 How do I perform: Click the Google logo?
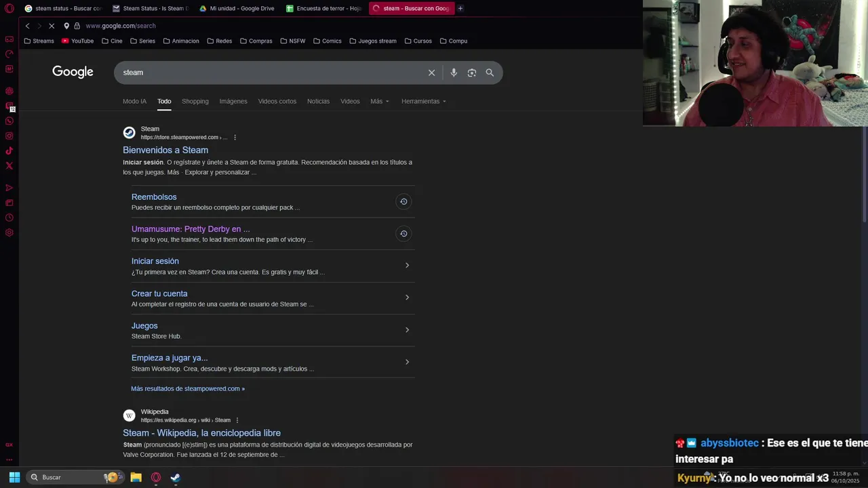(x=73, y=72)
